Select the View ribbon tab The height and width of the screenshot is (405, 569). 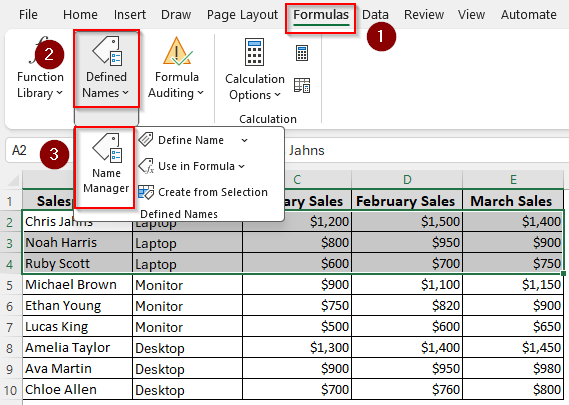471,15
